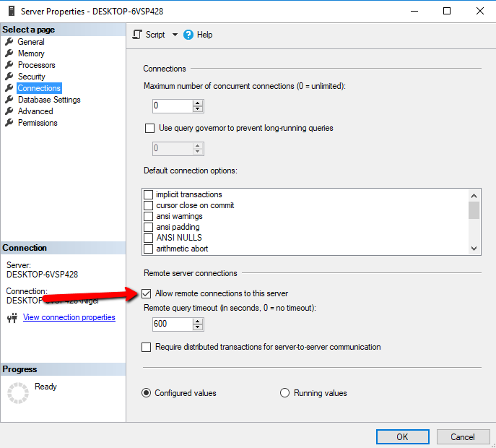Open the Script dropdown arrow
Screen dimensions: 496x448
[175, 35]
